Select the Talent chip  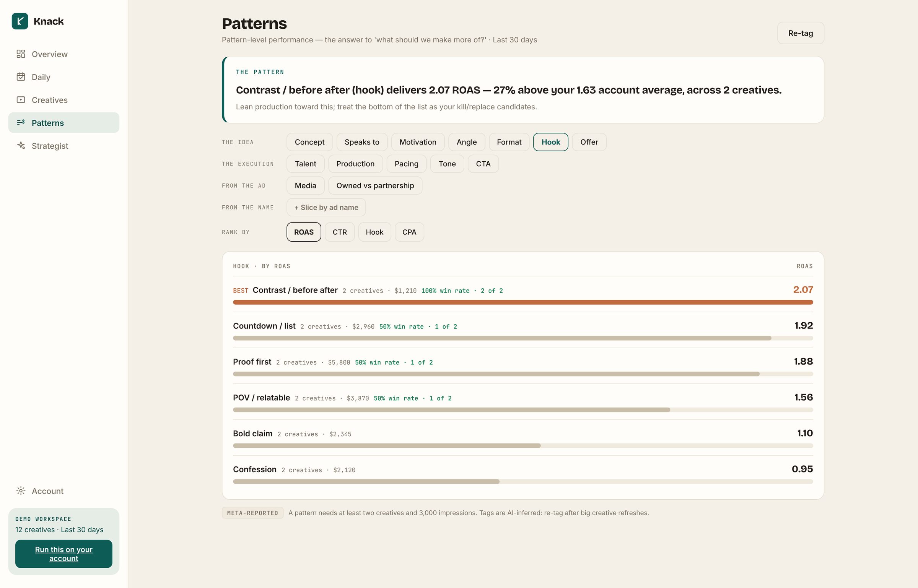coord(306,164)
